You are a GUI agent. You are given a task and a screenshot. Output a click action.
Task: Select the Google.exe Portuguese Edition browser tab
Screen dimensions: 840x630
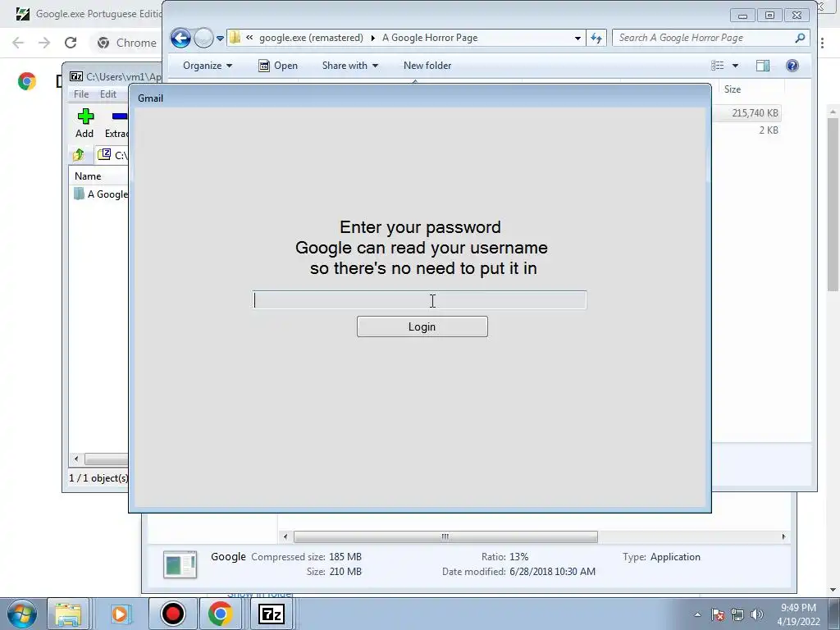tap(87, 14)
